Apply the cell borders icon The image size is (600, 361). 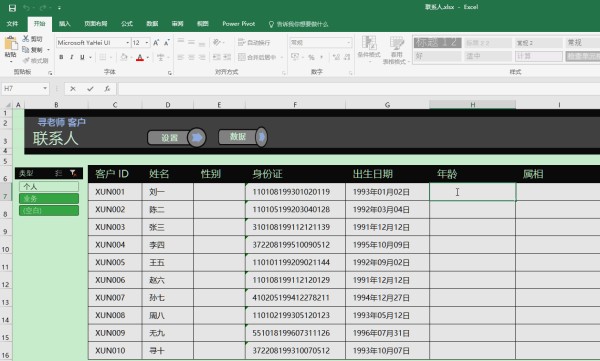[x=103, y=57]
